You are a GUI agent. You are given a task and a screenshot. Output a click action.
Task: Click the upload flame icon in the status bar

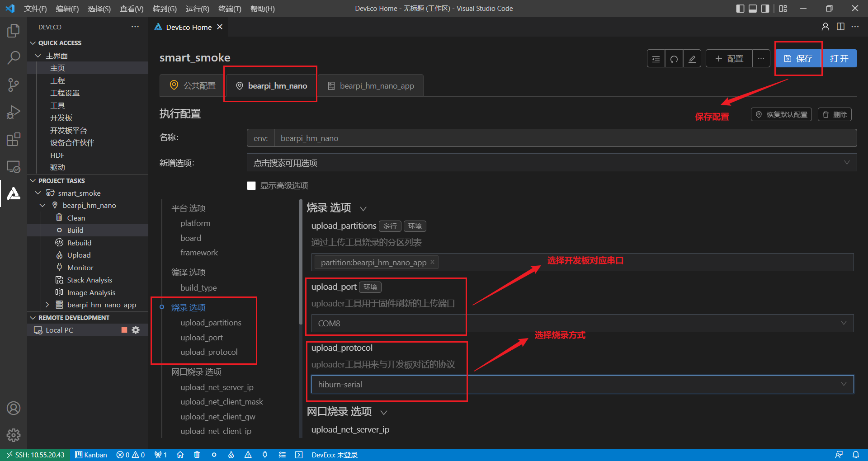(231, 455)
